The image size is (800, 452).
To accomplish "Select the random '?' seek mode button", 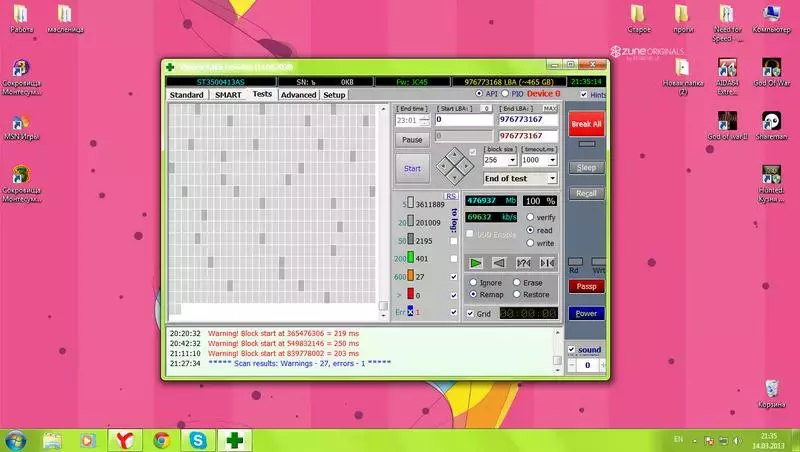I will point(523,263).
